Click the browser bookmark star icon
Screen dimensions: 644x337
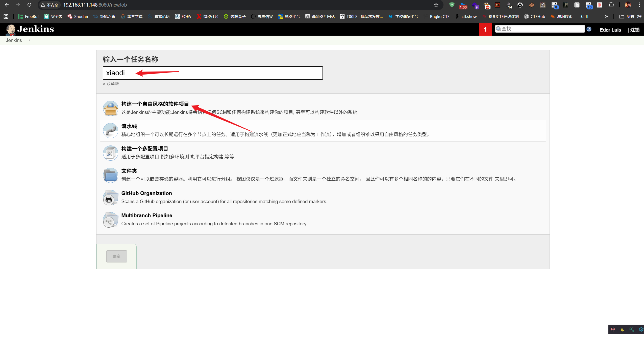[436, 5]
